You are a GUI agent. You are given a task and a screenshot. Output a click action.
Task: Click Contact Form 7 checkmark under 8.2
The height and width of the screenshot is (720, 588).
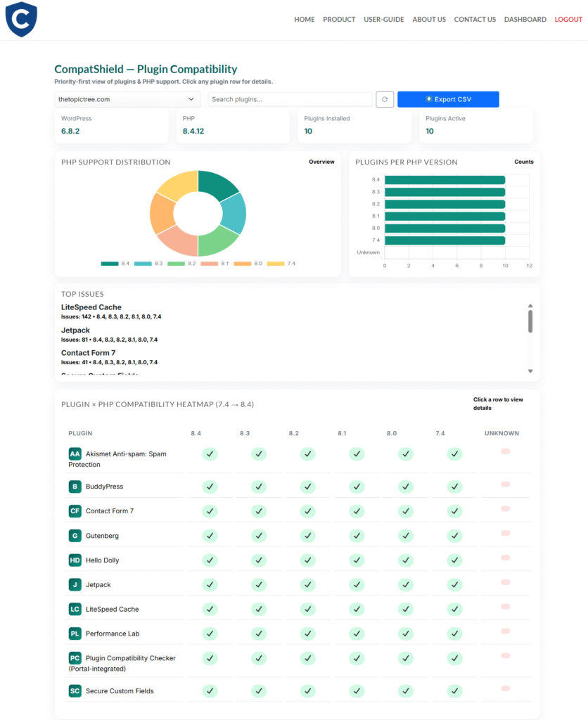point(307,510)
